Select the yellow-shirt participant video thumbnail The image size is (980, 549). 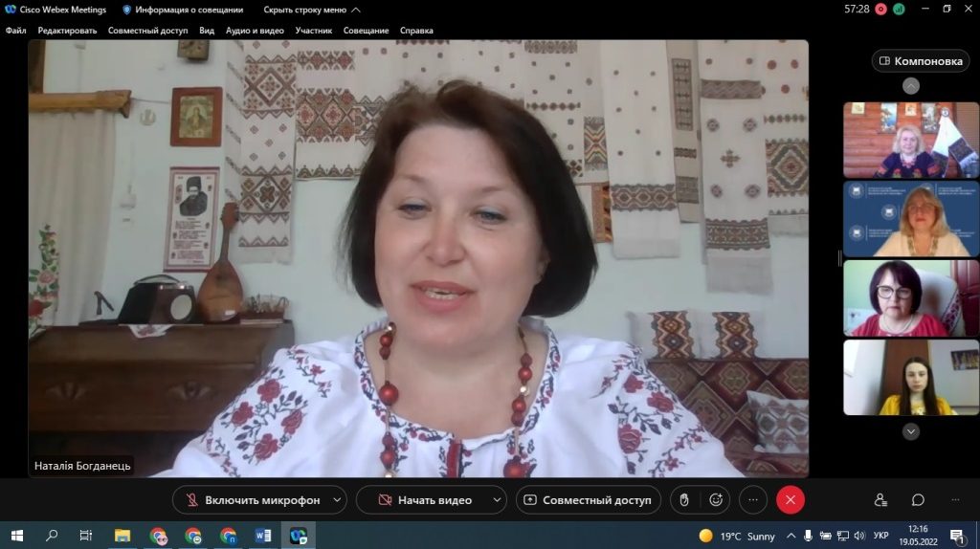pyautogui.click(x=910, y=378)
